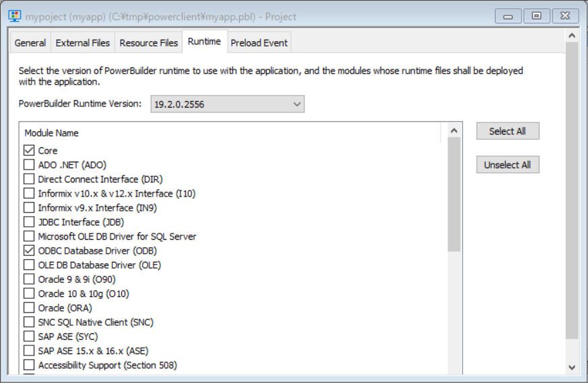This screenshot has width=588, height=383.
Task: Enable Accessibility Support (Section 508)
Action: click(29, 365)
